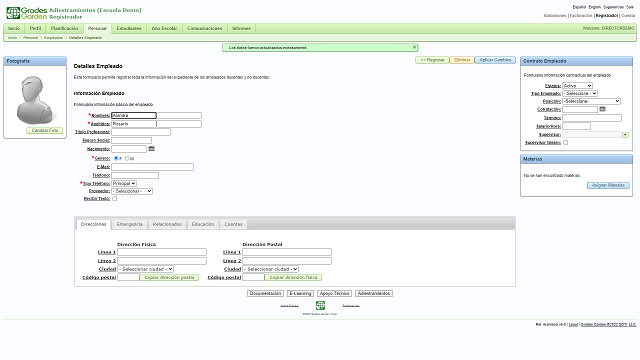Viewport: 640px width, 360px height.
Task: Toggle the Supervisor General checkbox
Action: (565, 142)
